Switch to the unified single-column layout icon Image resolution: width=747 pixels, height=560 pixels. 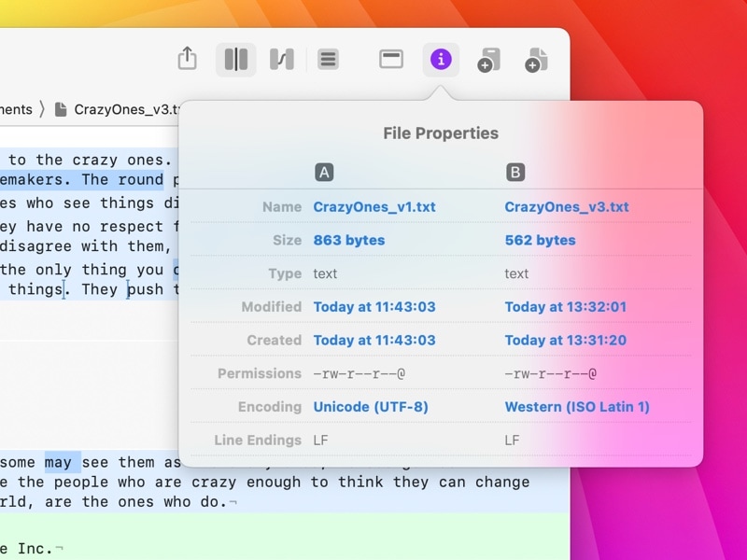click(x=329, y=60)
